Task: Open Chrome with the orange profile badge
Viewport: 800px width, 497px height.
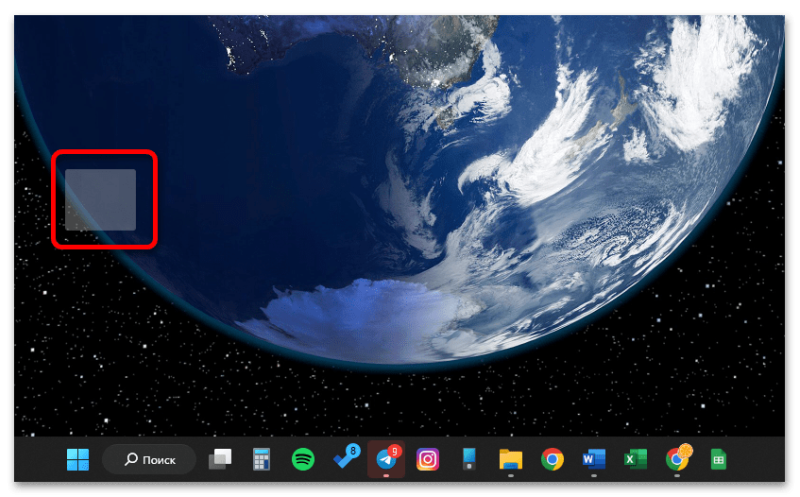Action: click(x=677, y=460)
